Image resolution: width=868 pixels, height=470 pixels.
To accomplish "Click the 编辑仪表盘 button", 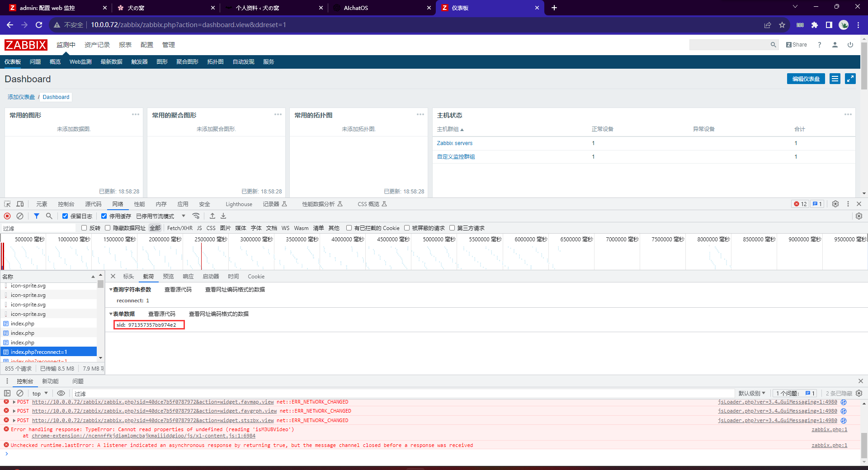I will 806,79.
